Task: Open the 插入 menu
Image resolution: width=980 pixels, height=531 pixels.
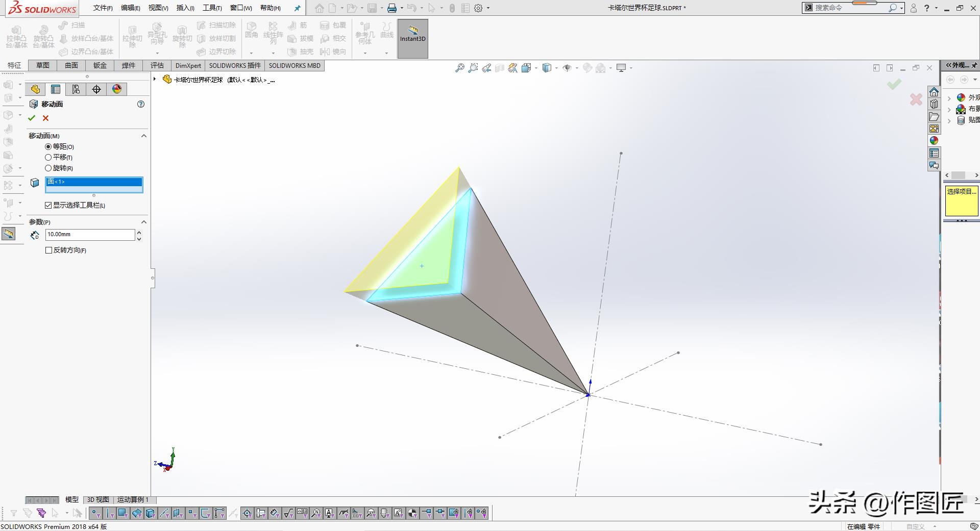Action: coord(185,8)
